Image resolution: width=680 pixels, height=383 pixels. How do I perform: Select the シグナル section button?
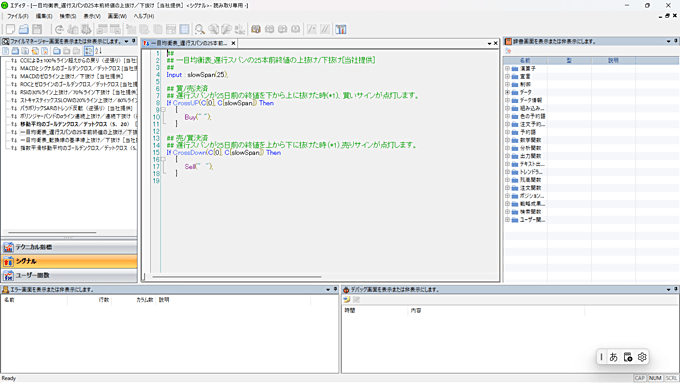(x=69, y=261)
